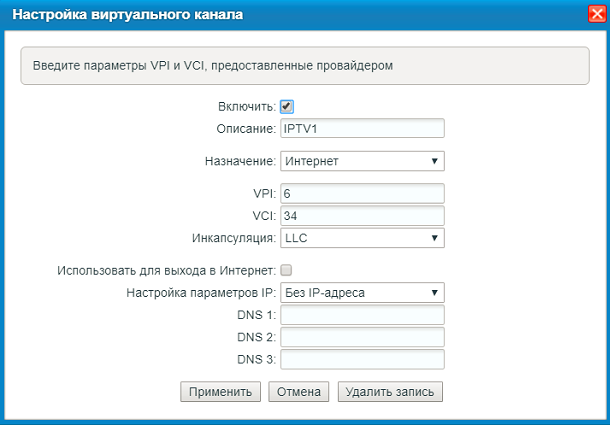Viewport: 610px width, 425px height.
Task: Enable Использовать для выхода в Интернет checkbox
Action: pos(287,270)
